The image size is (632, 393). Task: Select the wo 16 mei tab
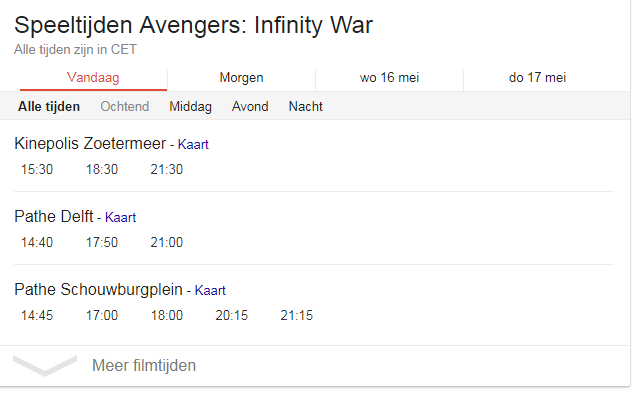pyautogui.click(x=389, y=77)
